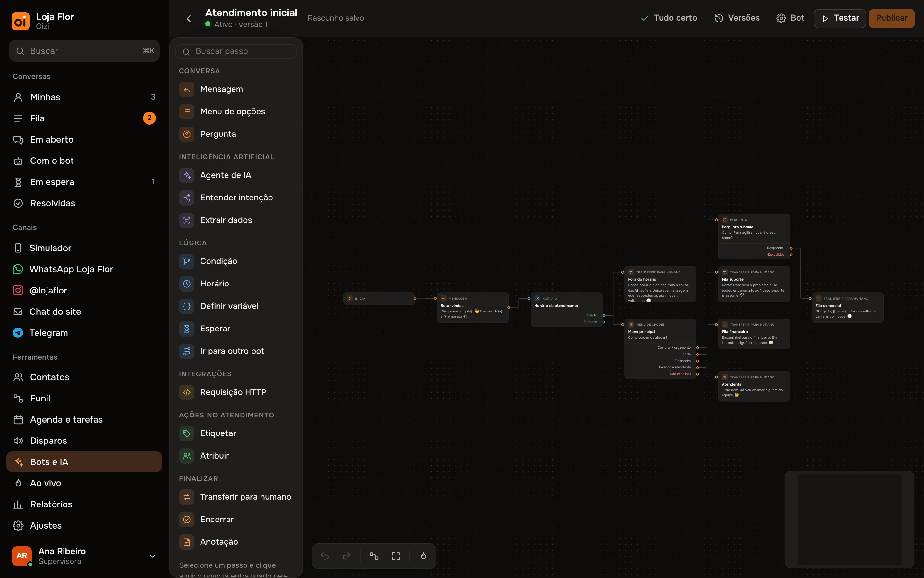Click the undo button in canvas toolbar
Viewport: 924px width, 578px height.
tap(325, 556)
